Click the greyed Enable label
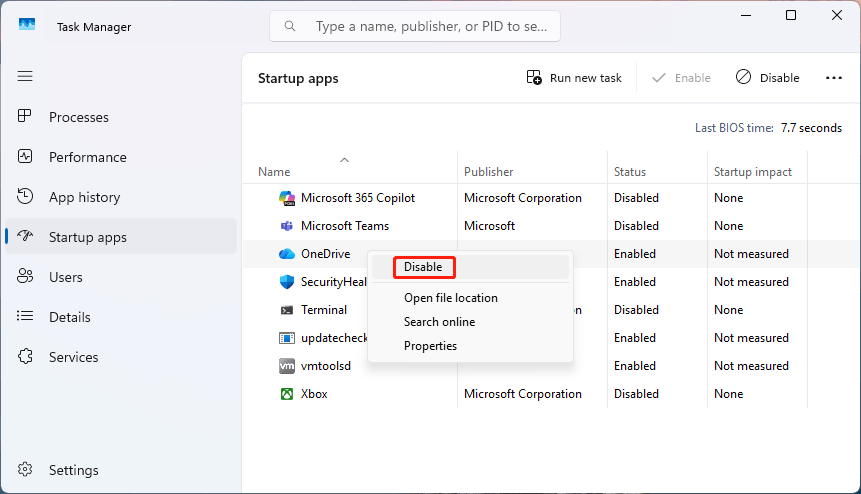Screen dimensions: 861x494 pyautogui.click(x=692, y=78)
